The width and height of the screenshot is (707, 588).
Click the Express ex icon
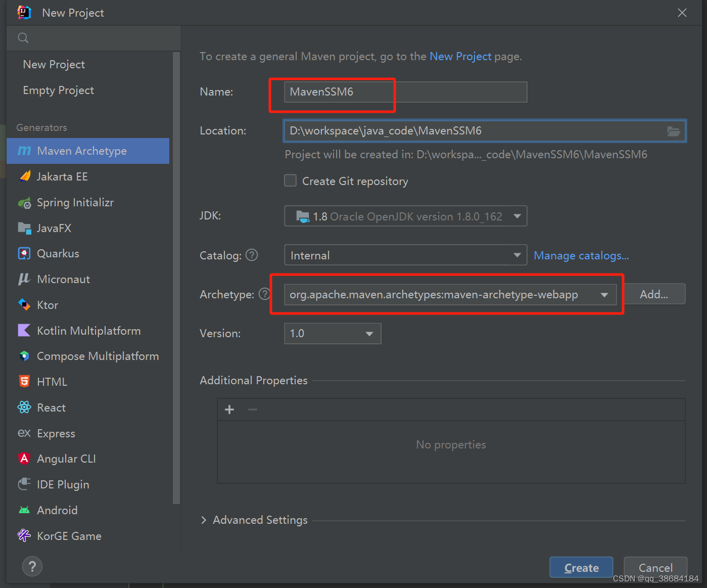pos(24,433)
